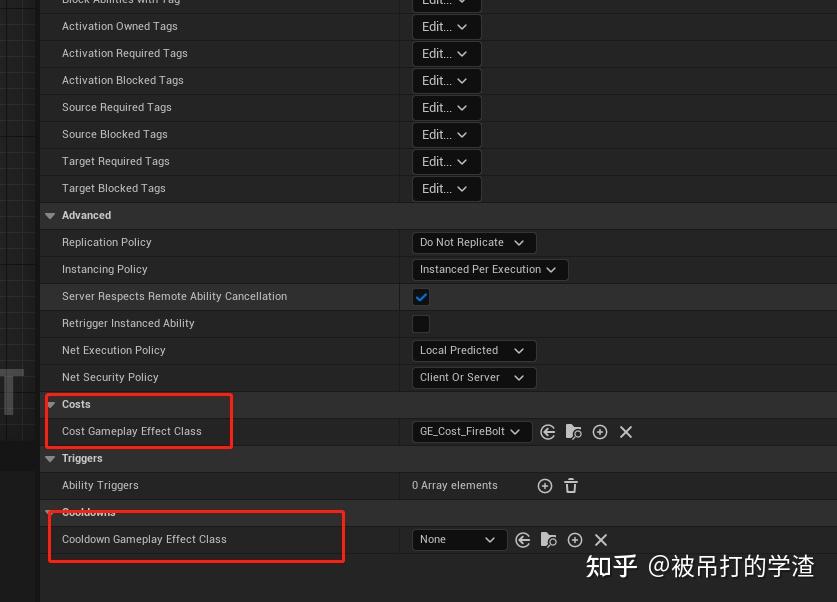Enable Retrigger Instanced Ability

point(420,323)
